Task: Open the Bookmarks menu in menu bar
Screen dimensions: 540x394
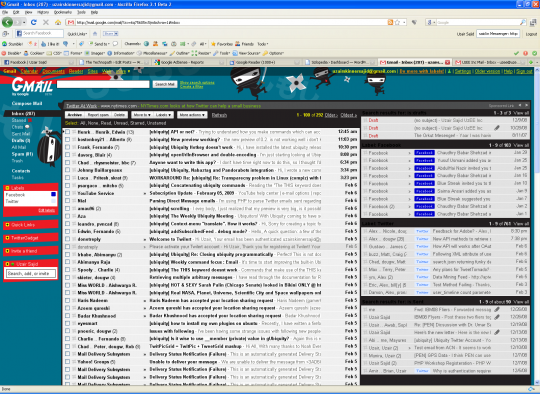Action: click(62, 12)
